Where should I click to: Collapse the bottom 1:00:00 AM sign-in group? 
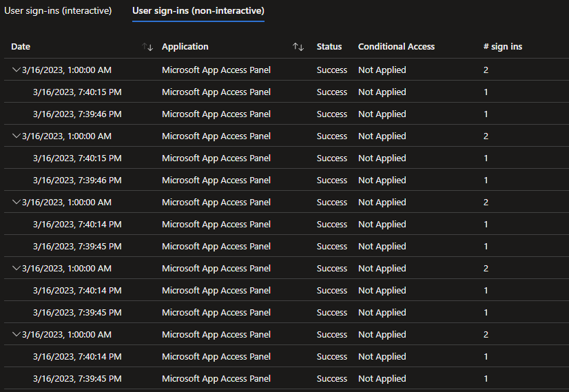tap(17, 334)
